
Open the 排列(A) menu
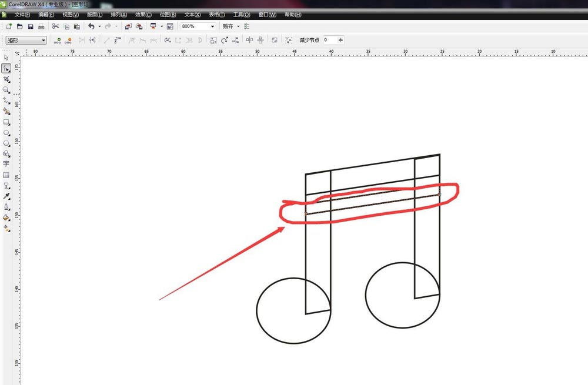119,15
